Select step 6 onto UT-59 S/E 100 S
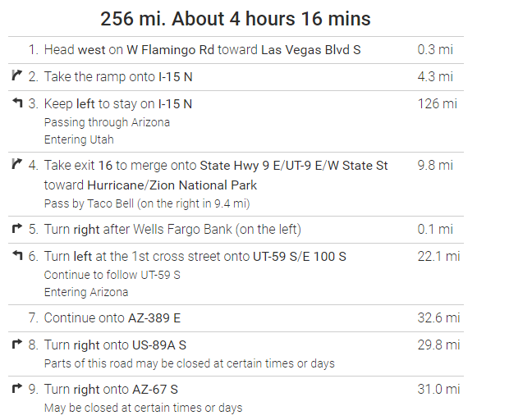The image size is (532, 420). (236, 274)
